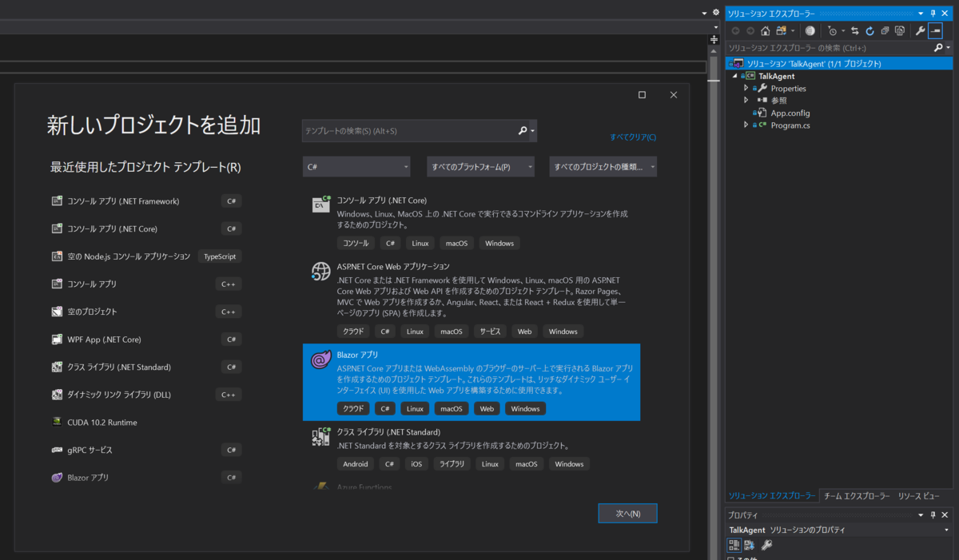The width and height of the screenshot is (959, 560).
Task: Click magnifier icon in Solution Explorer search
Action: point(938,48)
